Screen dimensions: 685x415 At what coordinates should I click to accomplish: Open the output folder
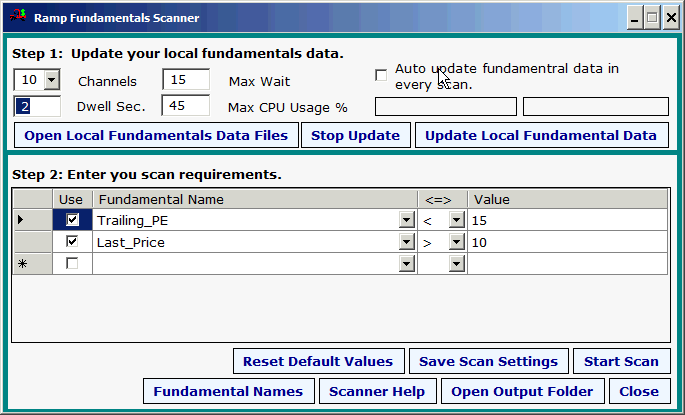pos(522,391)
